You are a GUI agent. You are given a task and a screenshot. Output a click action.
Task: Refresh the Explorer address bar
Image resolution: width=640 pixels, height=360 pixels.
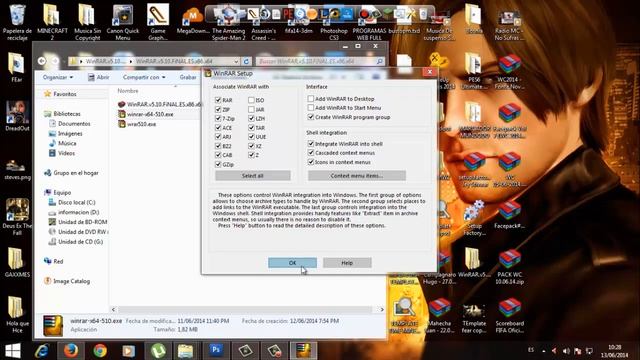(x=246, y=61)
